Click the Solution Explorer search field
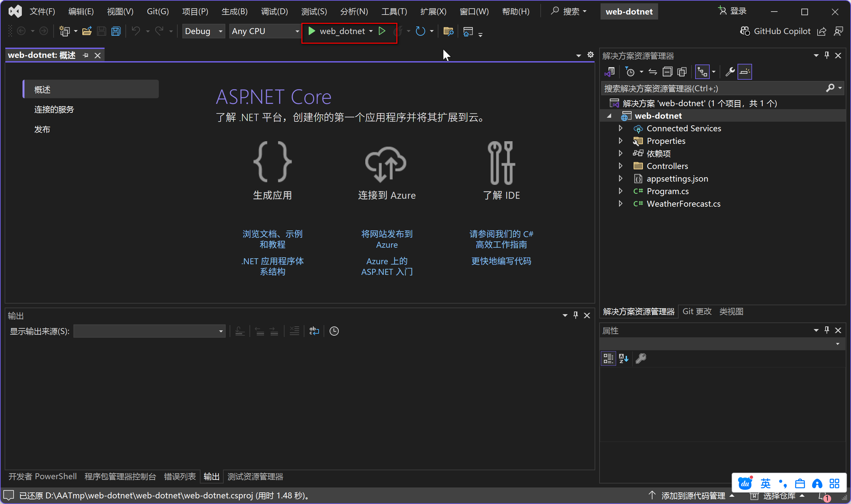Image resolution: width=851 pixels, height=504 pixels. pos(713,89)
